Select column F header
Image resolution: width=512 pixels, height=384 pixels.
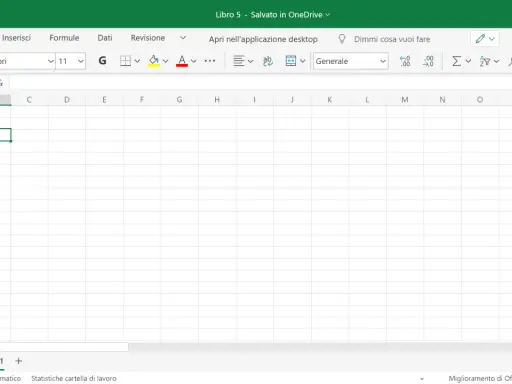(x=142, y=100)
